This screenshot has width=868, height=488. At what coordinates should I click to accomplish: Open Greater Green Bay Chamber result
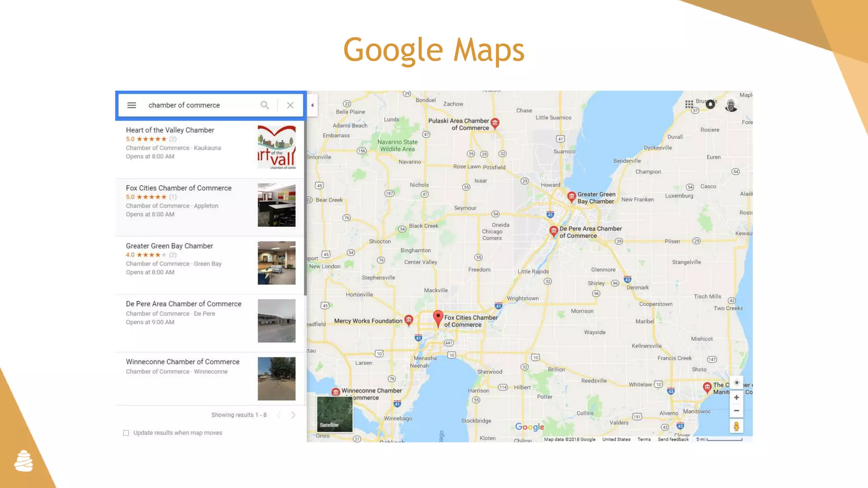(210, 265)
